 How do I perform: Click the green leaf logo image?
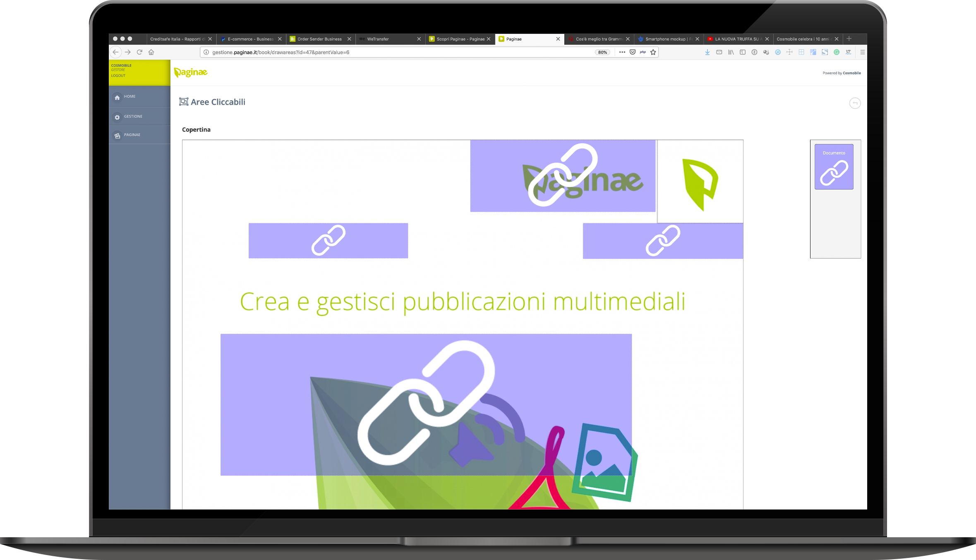tap(700, 184)
